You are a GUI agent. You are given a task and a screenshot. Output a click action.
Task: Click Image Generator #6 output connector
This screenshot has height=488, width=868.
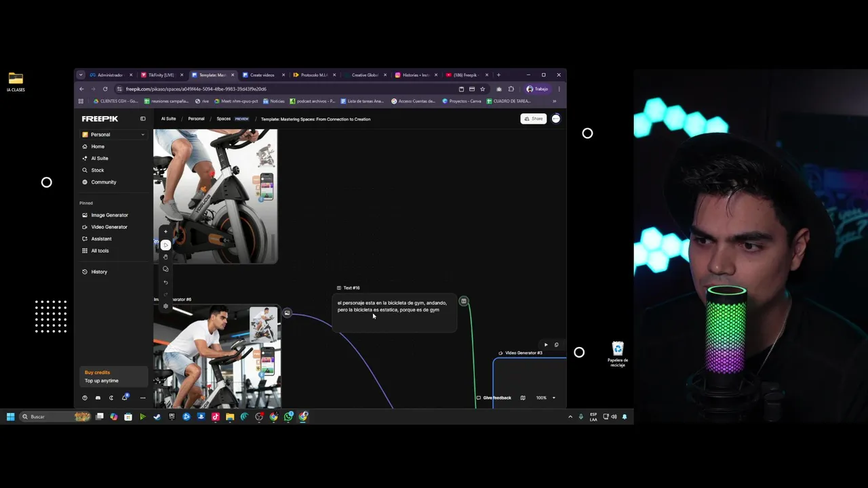tap(287, 313)
